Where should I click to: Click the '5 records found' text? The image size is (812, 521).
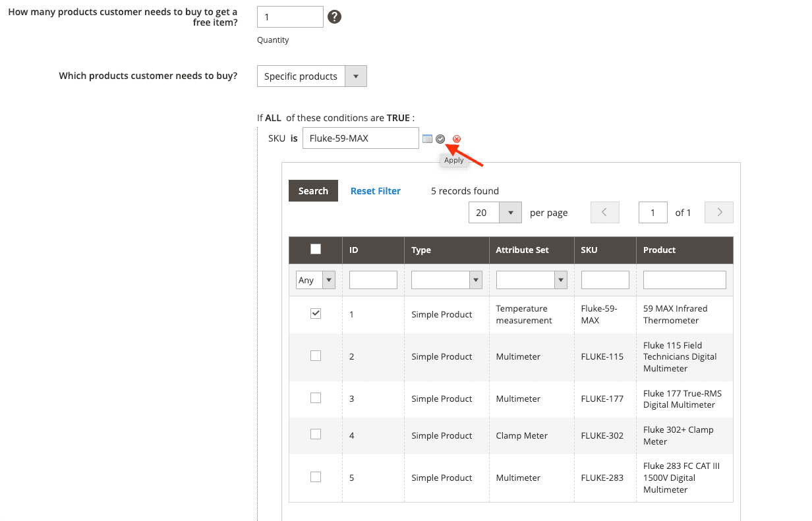click(465, 191)
